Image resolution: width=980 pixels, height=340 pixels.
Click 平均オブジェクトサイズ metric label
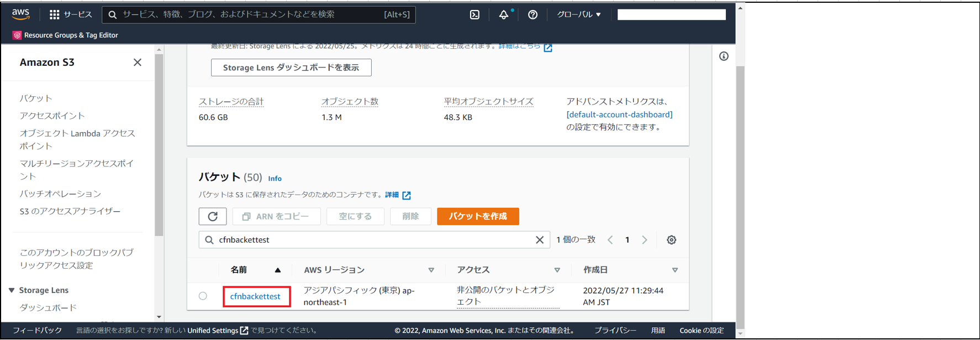click(488, 102)
